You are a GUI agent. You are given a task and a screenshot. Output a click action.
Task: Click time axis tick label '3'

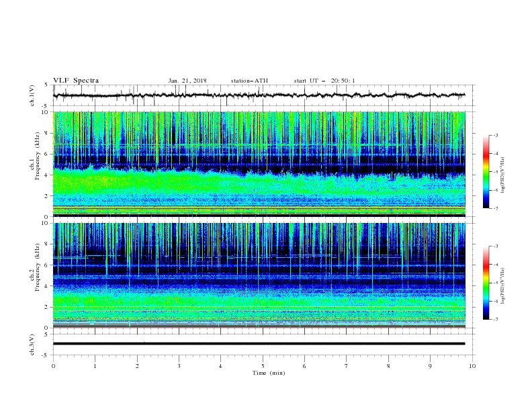[x=179, y=366]
